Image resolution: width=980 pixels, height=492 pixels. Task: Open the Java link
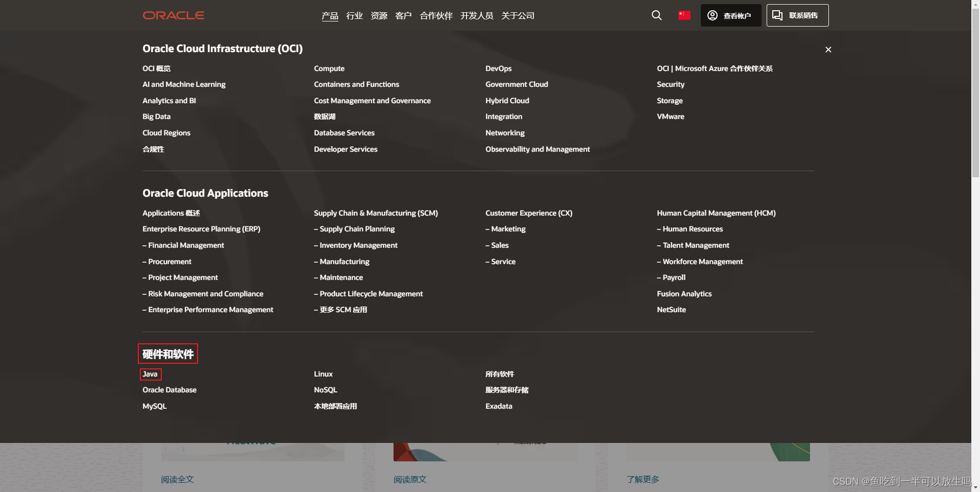point(150,374)
